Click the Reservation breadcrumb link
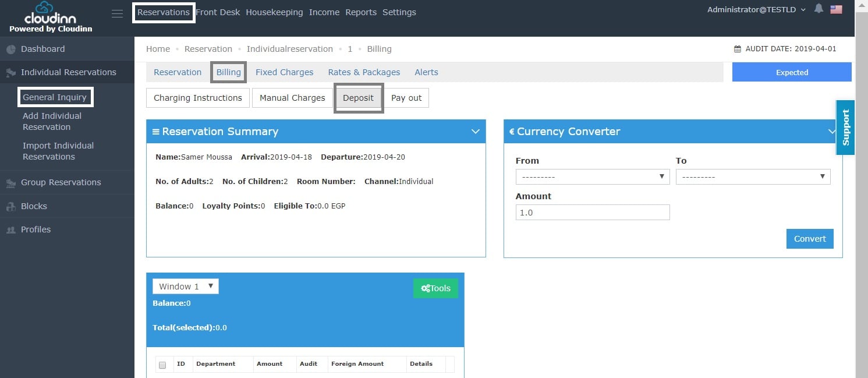 pyautogui.click(x=208, y=49)
